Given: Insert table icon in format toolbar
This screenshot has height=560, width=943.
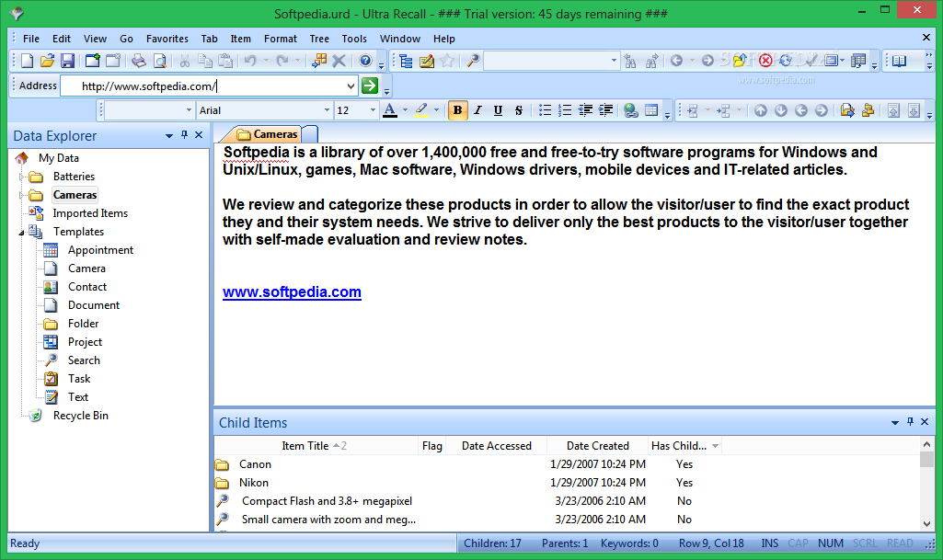Looking at the screenshot, I should pyautogui.click(x=651, y=110).
